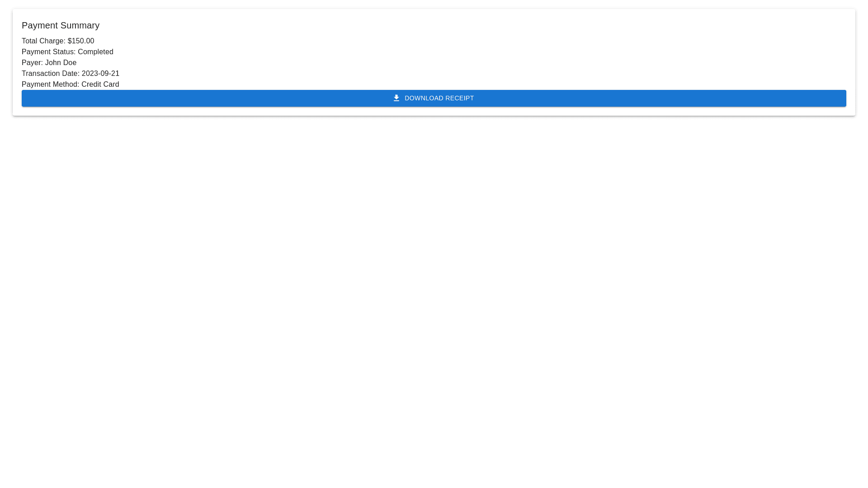
Task: Click the download arrow icon
Action: tap(396, 98)
